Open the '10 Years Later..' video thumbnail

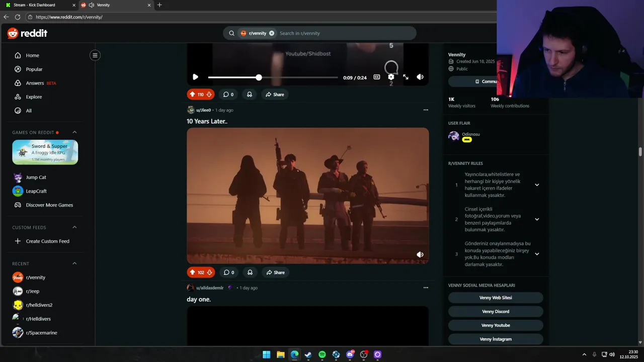[x=307, y=196]
